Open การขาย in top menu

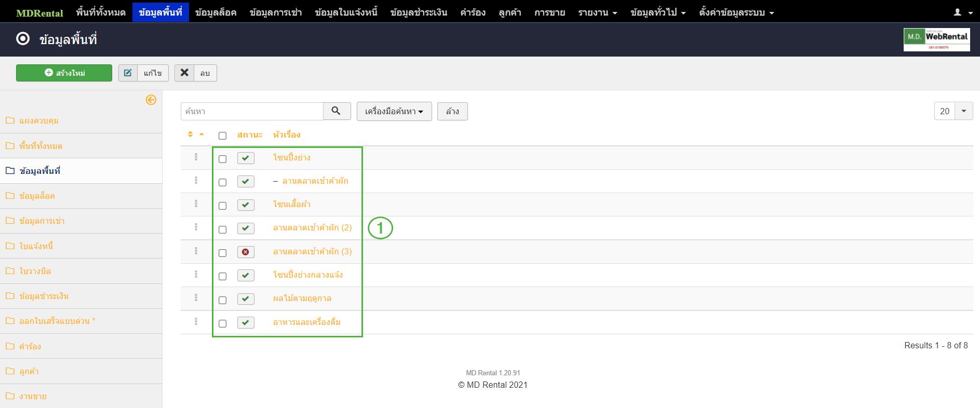click(549, 12)
